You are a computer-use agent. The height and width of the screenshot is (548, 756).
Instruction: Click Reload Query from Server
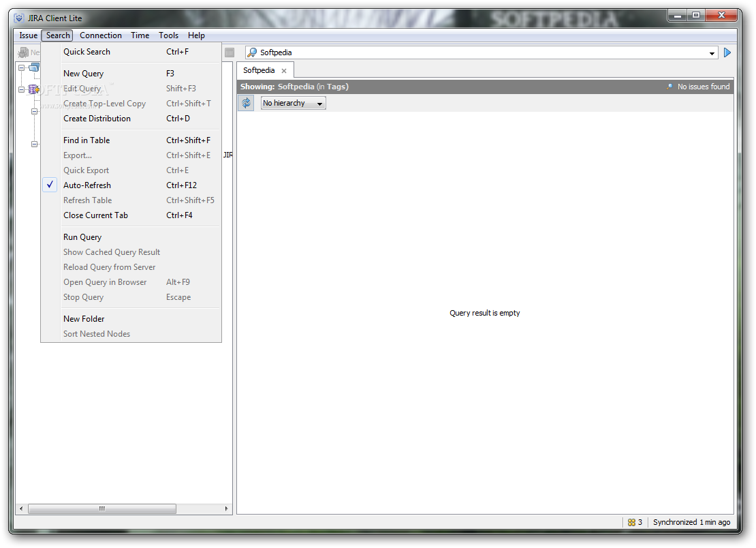(131, 267)
